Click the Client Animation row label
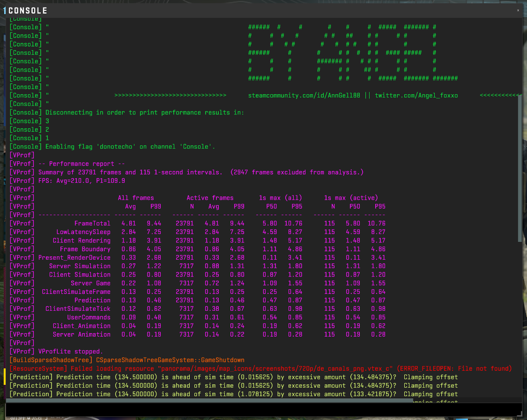This screenshot has height=420, width=527. [x=82, y=326]
